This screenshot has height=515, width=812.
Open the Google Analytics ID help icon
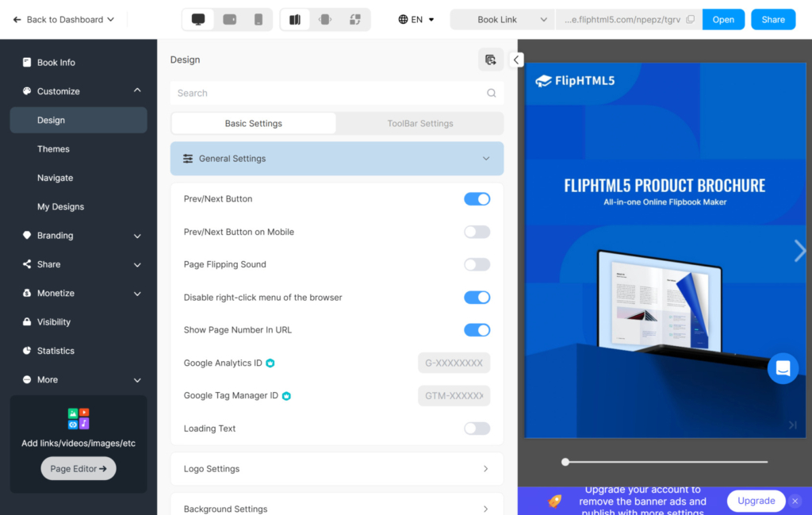[270, 363]
